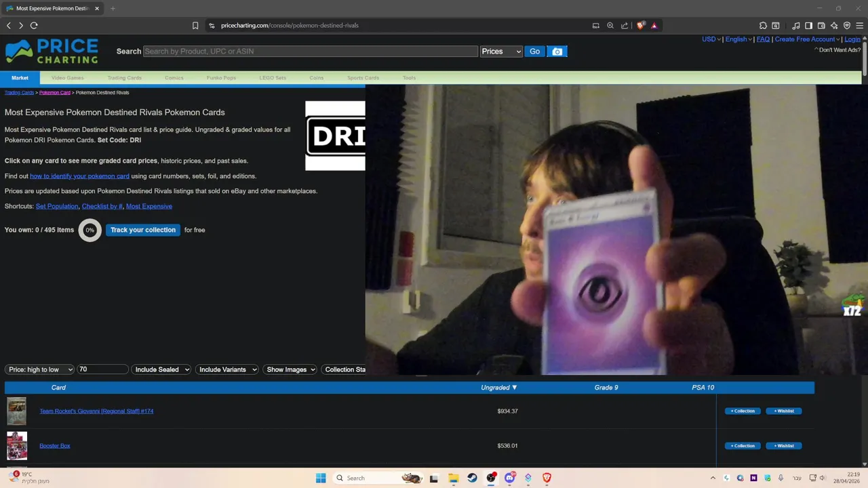
Task: Open the Price: high to low sort dropdown
Action: coord(39,369)
